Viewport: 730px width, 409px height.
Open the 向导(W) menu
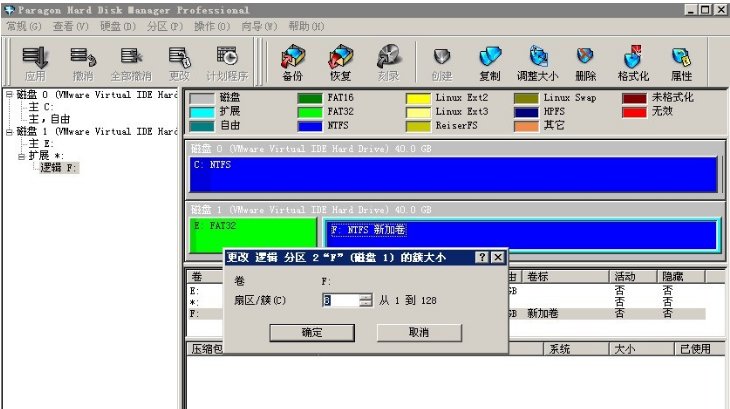(x=259, y=27)
